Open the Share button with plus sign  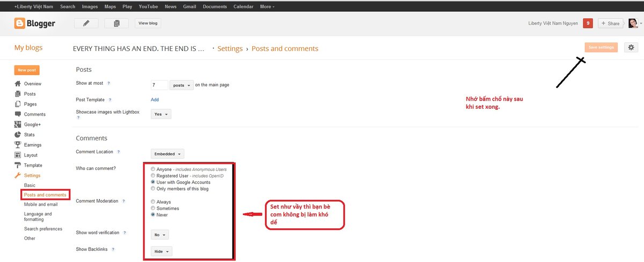coord(610,23)
